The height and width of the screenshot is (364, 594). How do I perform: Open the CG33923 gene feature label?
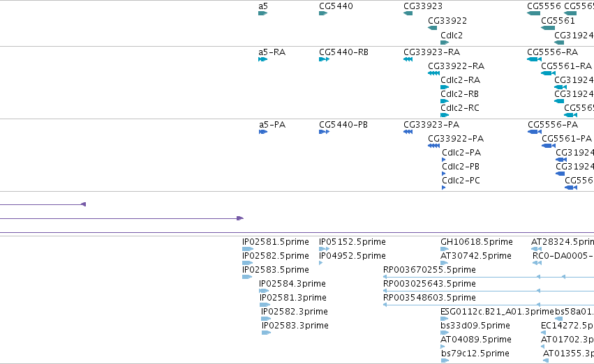423,6
